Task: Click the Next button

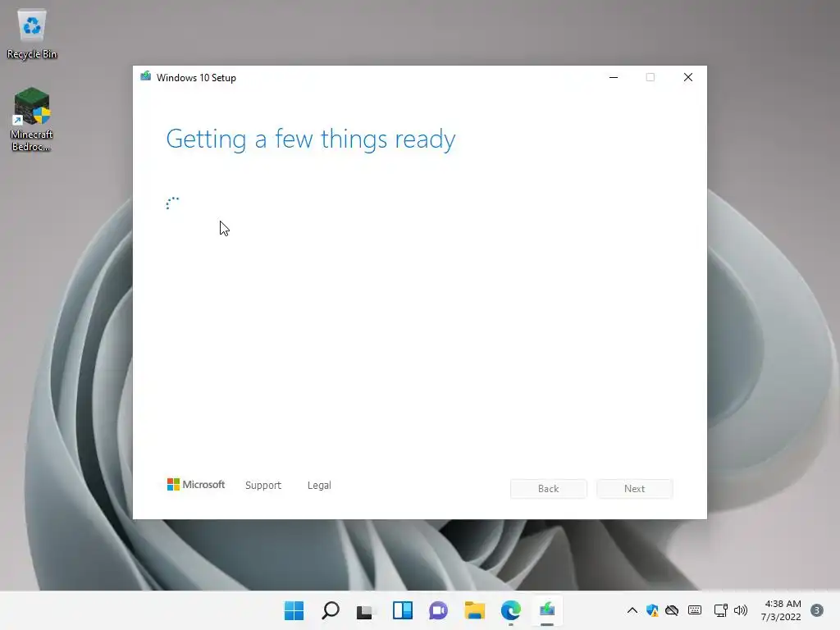Action: (x=635, y=489)
